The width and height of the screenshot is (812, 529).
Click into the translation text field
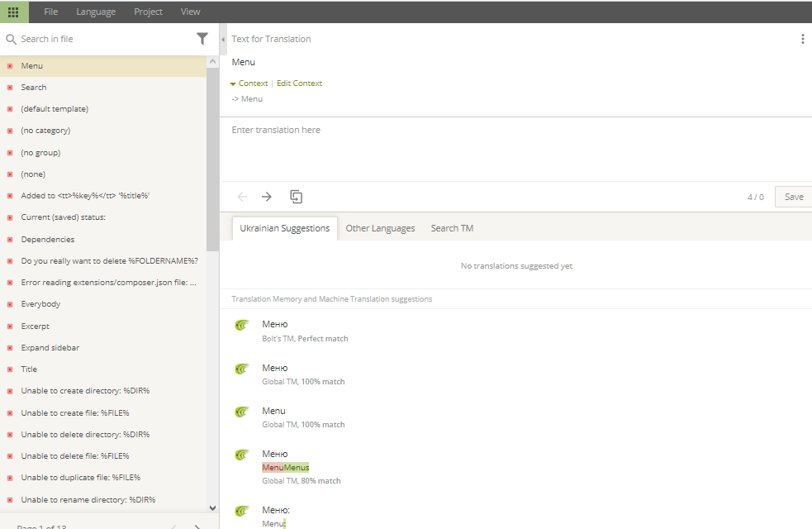pos(512,149)
